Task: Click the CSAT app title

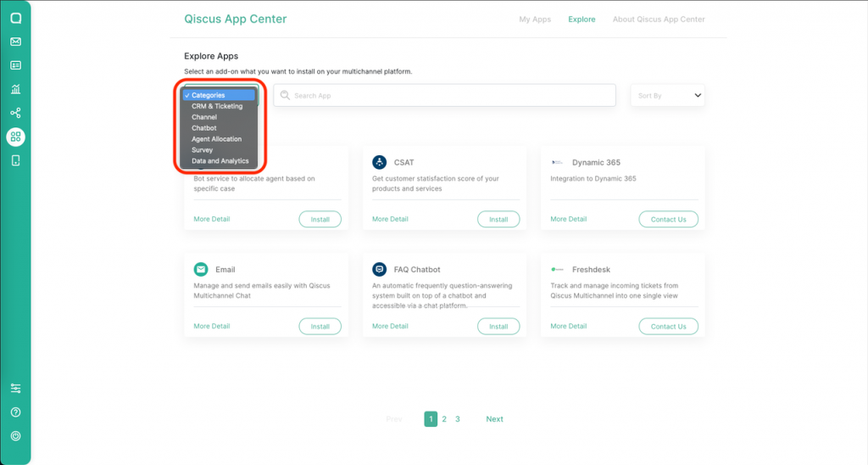Action: pyautogui.click(x=403, y=162)
